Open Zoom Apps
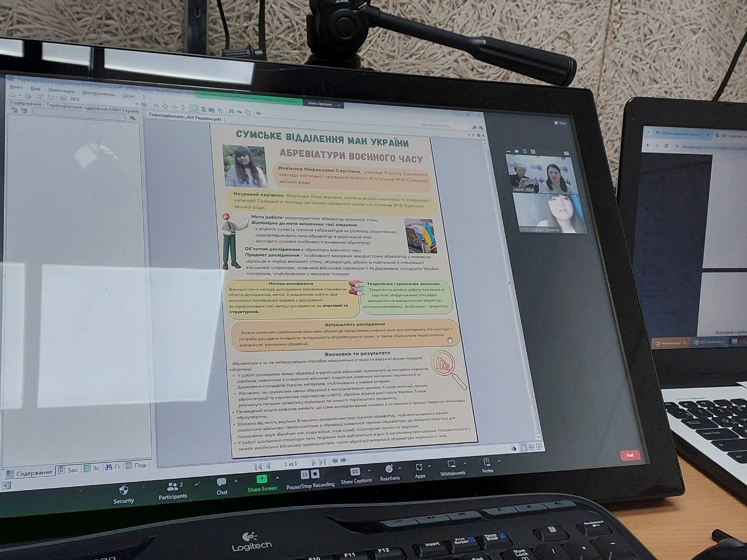Viewport: 747px width, 560px height. (420, 469)
